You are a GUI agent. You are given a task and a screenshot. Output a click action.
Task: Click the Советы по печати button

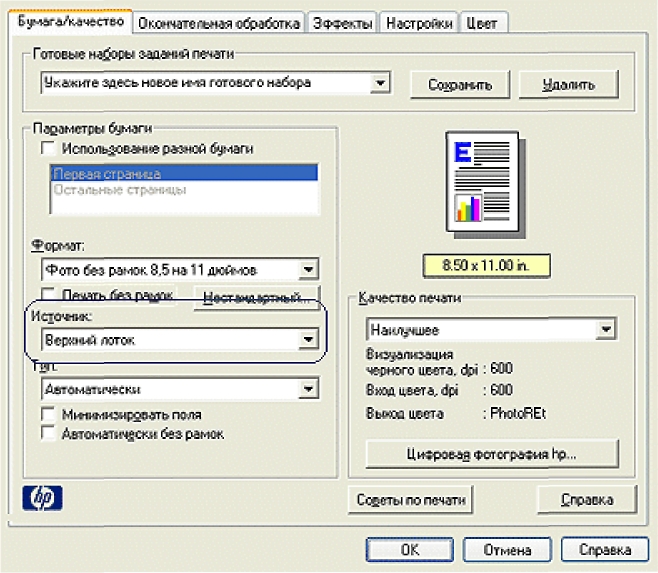click(x=413, y=499)
